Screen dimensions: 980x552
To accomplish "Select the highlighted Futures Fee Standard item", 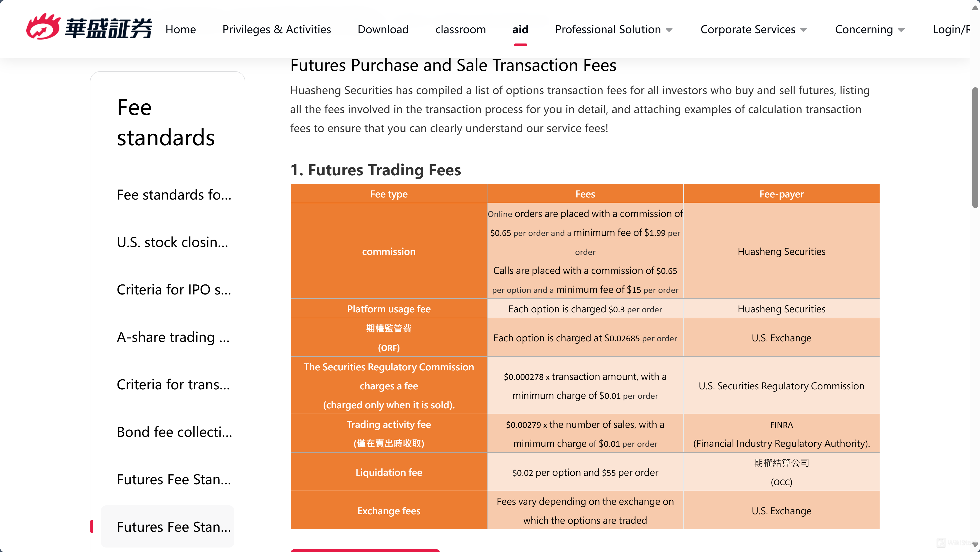I will pos(167,526).
